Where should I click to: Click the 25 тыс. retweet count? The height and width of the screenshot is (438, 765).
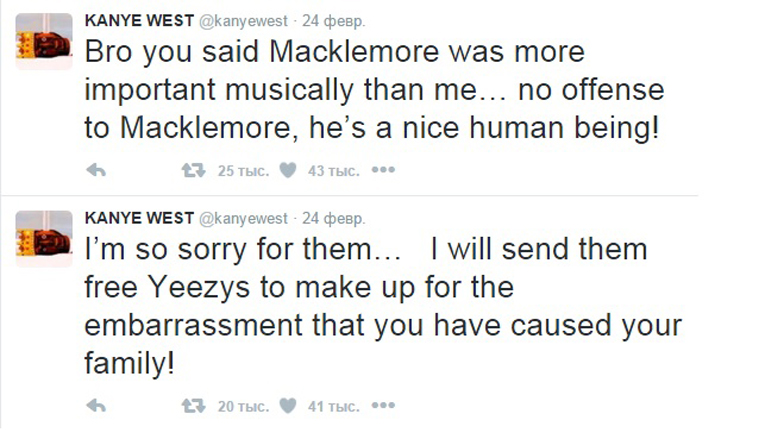[x=242, y=171]
